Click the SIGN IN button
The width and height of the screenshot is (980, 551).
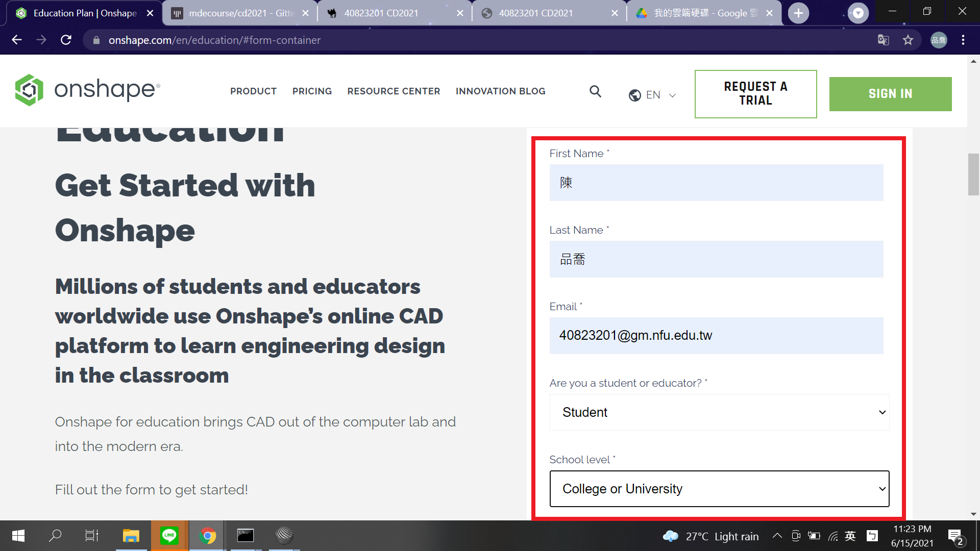click(890, 94)
